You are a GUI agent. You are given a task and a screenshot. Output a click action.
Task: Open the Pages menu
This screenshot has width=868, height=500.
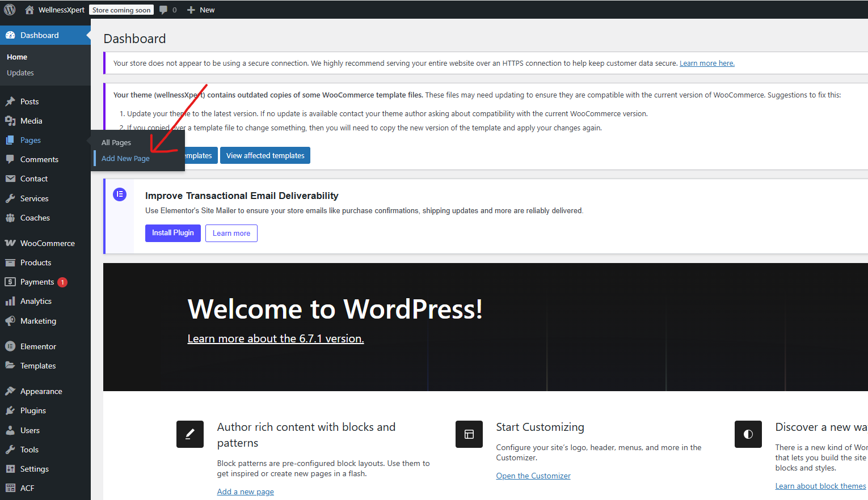pyautogui.click(x=45, y=140)
